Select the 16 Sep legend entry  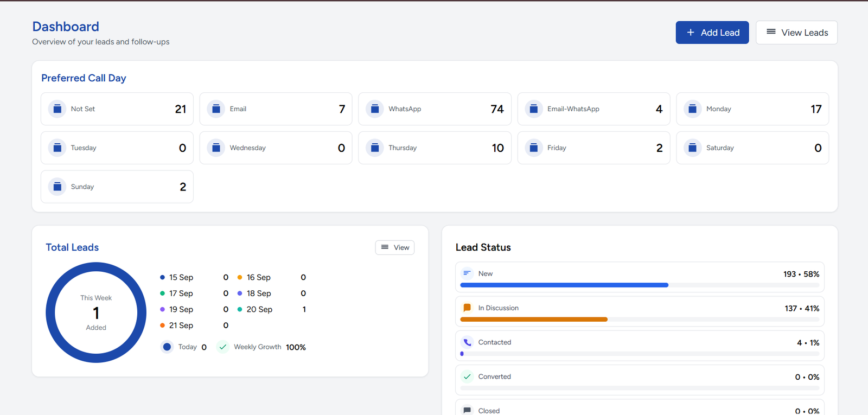(272, 277)
